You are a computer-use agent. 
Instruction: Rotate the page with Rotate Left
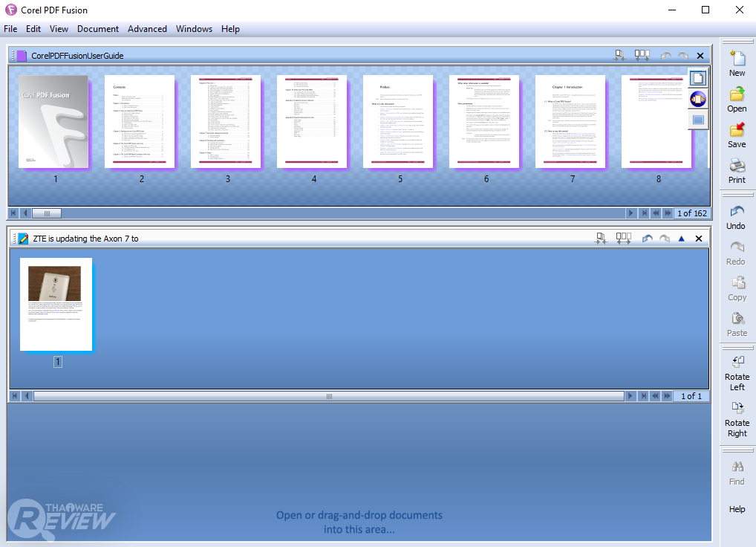737,362
